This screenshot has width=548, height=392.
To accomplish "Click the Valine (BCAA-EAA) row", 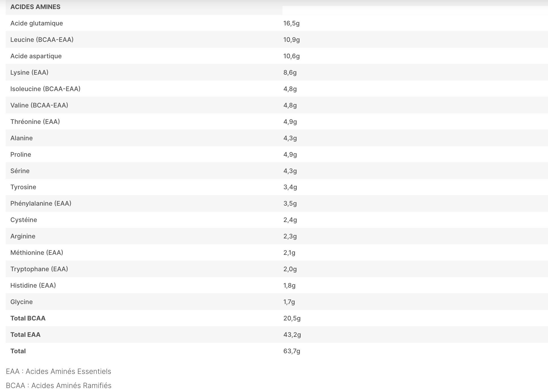I will click(277, 105).
